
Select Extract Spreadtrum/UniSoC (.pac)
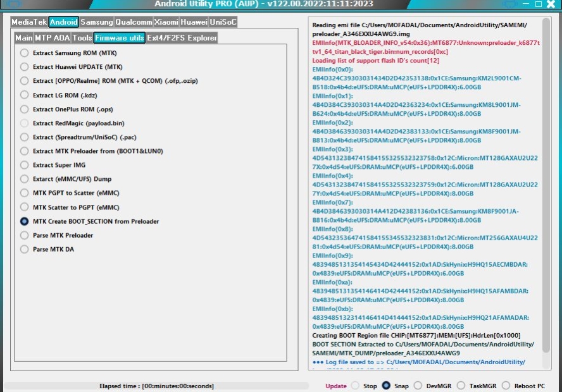point(24,137)
